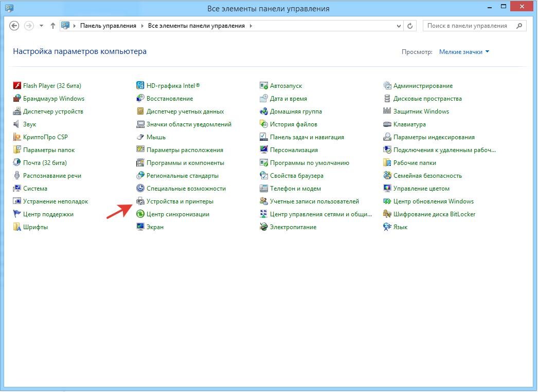This screenshot has height=392, width=538.
Task: Open the Мышь mouse icon
Action: (x=140, y=137)
